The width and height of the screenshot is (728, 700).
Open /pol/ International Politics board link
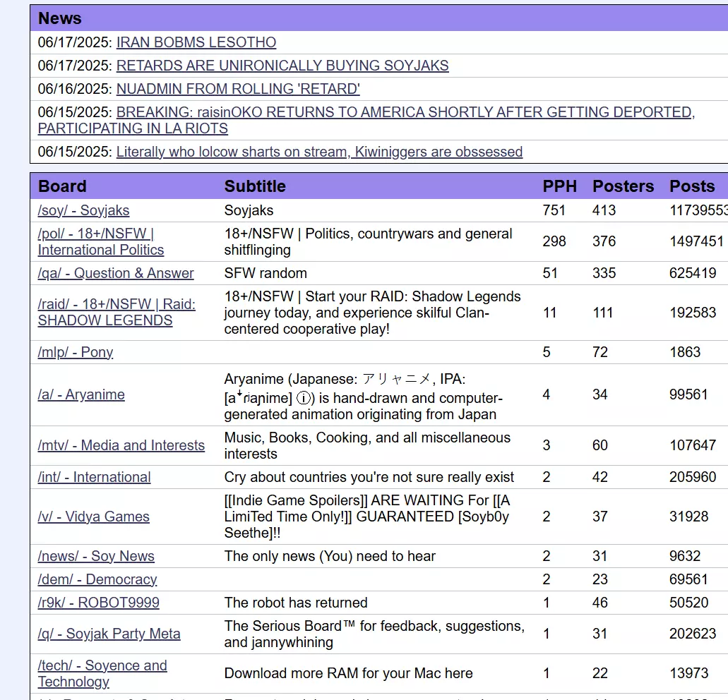(101, 241)
